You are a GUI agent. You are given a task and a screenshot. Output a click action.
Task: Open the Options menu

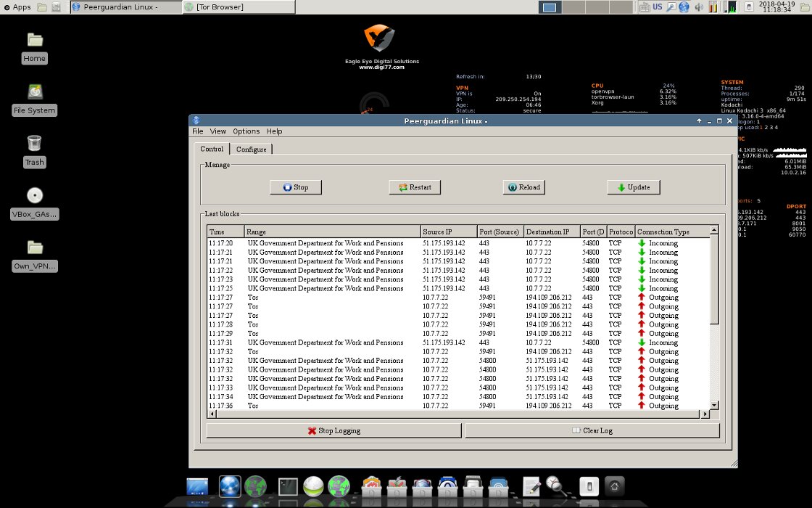[246, 131]
